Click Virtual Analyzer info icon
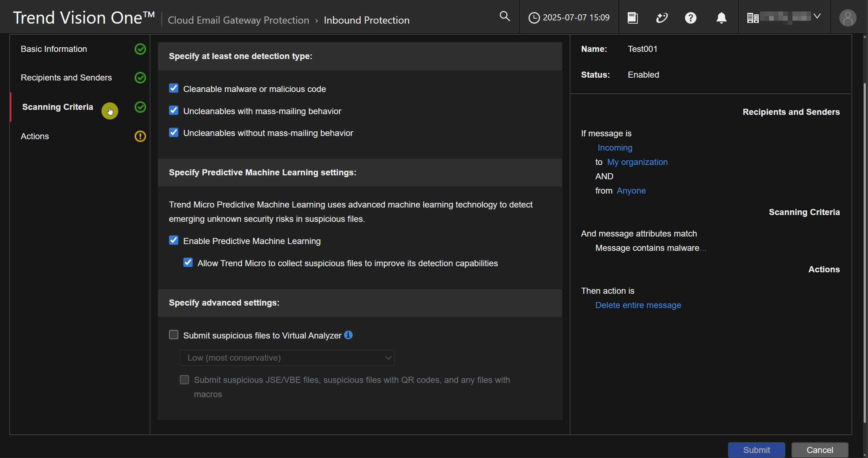This screenshot has height=458, width=868. [x=348, y=335]
